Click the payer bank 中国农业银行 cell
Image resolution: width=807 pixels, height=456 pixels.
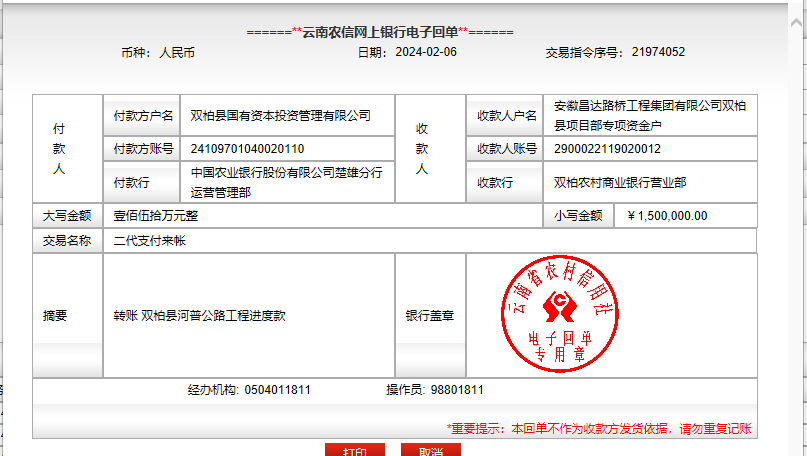pos(286,182)
